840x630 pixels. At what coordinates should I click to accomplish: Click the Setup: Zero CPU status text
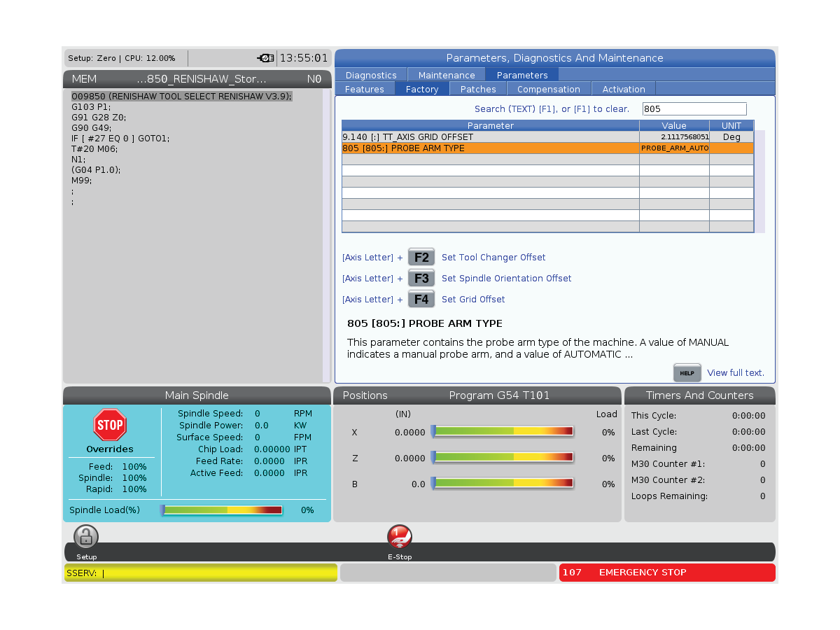click(x=122, y=58)
